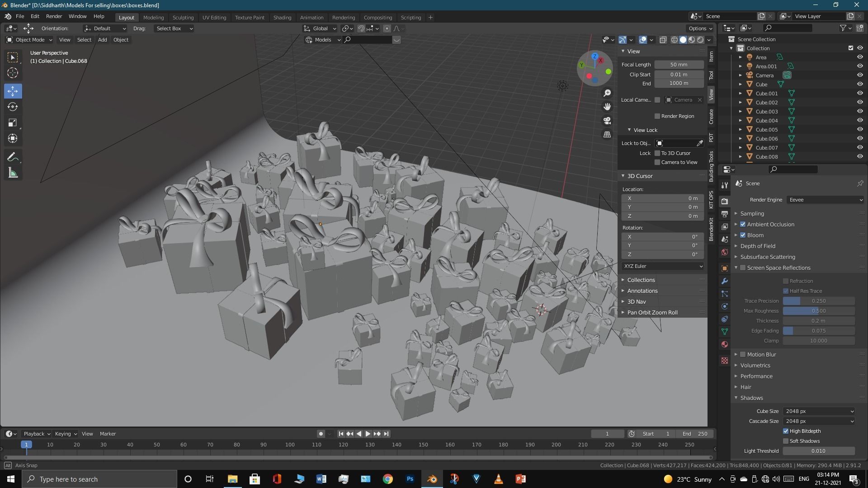Adjust the Max Roughness slider

pyautogui.click(x=819, y=311)
